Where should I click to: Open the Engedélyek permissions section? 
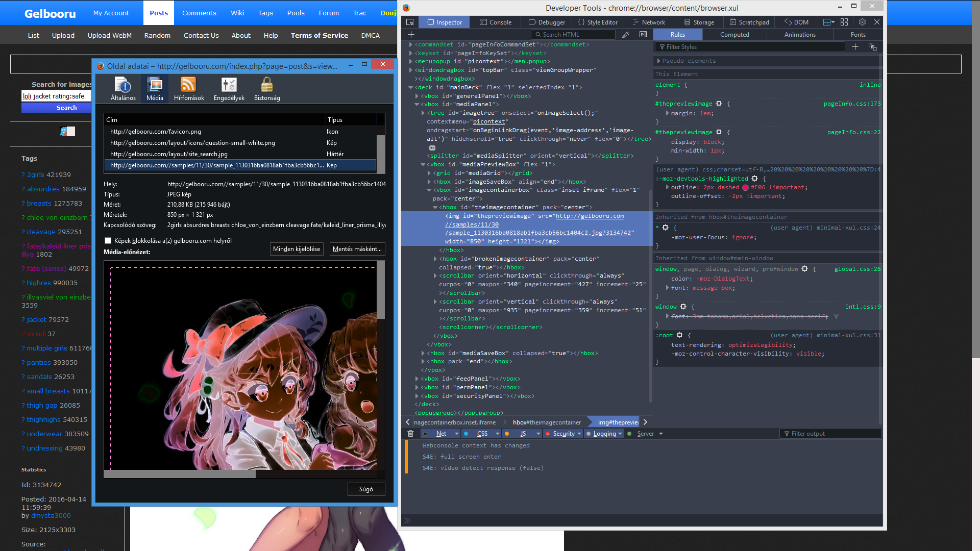[x=229, y=89]
